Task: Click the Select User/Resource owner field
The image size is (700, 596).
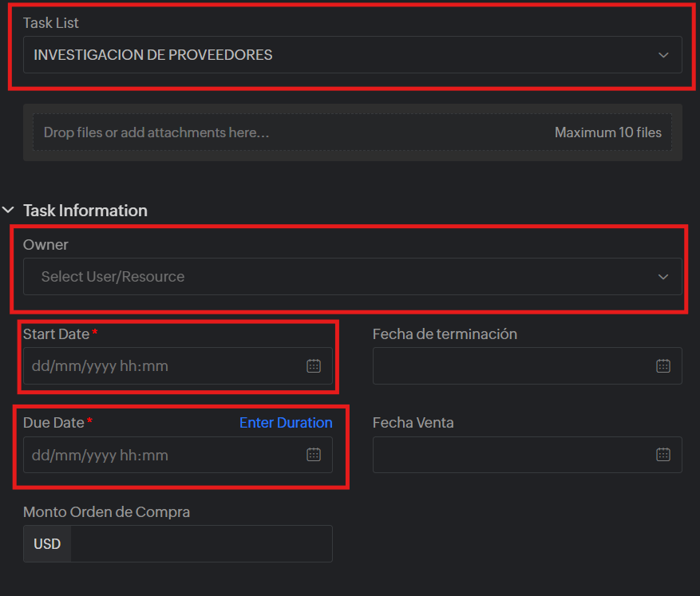Action: click(113, 277)
